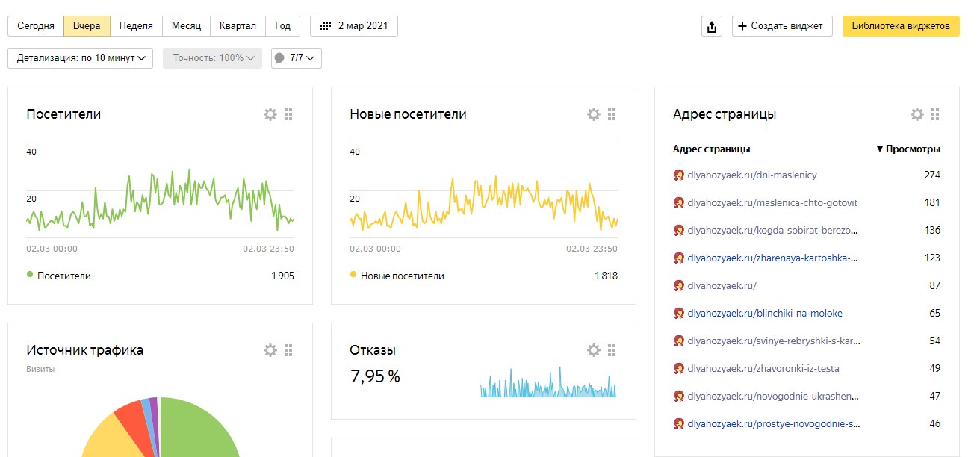980x457 pixels.
Task: Open gear settings of Отказы widget
Action: [x=594, y=350]
